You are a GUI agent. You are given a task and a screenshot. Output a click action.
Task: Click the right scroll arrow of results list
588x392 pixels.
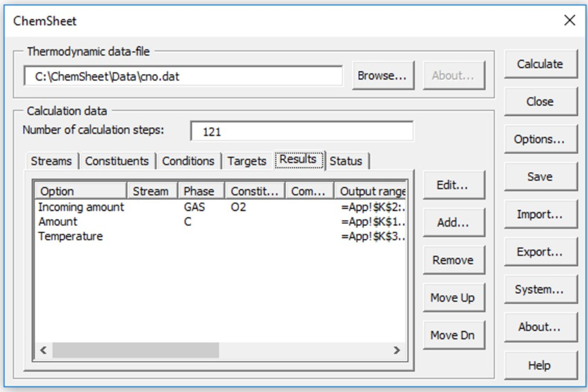tap(397, 350)
